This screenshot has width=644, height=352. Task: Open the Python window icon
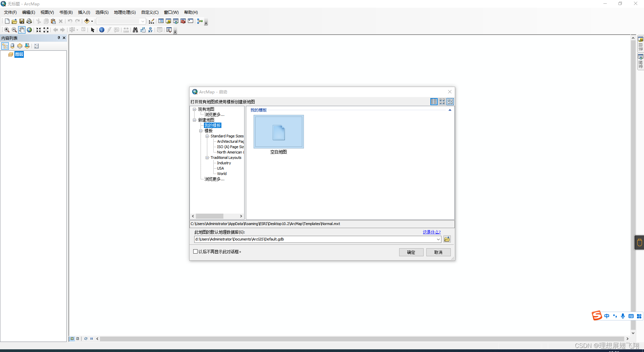click(191, 21)
